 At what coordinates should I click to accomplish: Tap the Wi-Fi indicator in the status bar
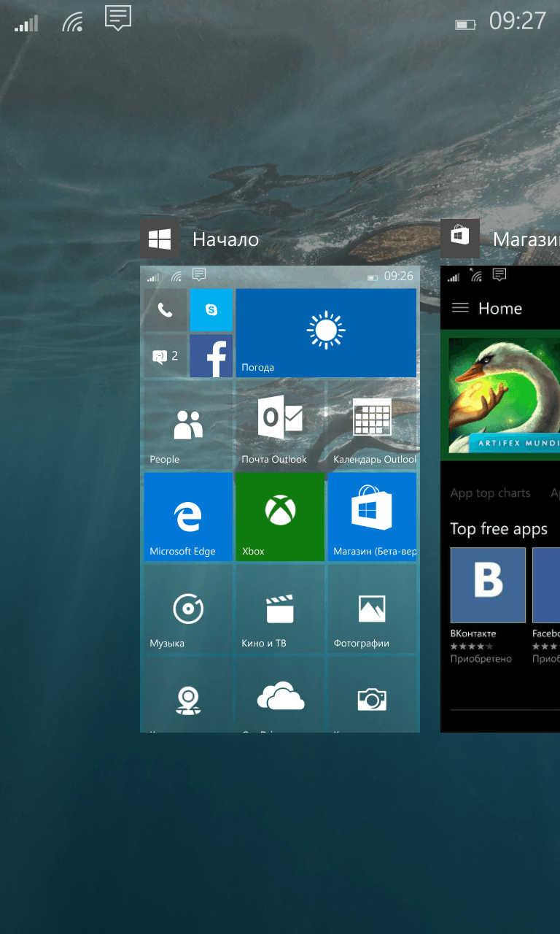click(72, 23)
